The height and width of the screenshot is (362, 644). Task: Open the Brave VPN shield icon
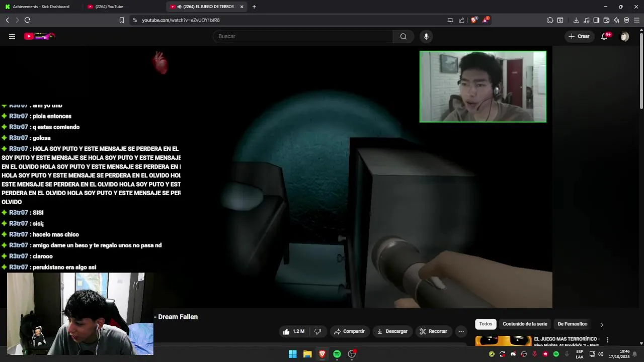click(626, 20)
